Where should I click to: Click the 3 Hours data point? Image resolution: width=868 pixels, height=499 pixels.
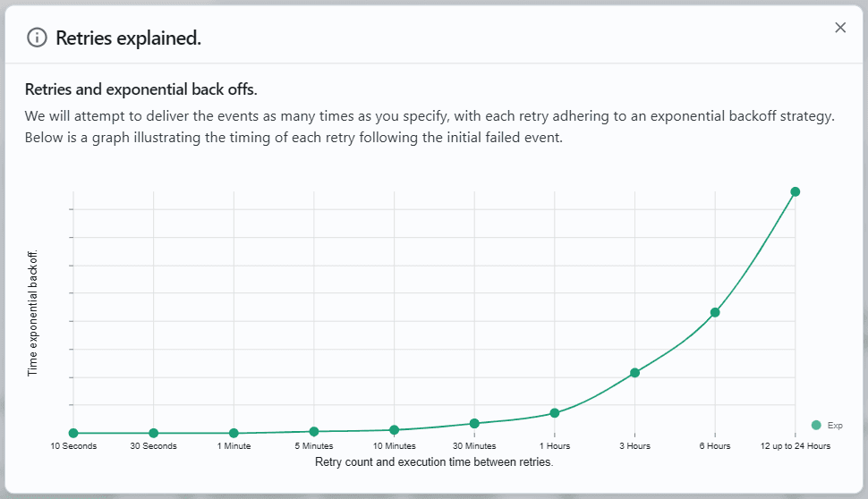point(634,372)
